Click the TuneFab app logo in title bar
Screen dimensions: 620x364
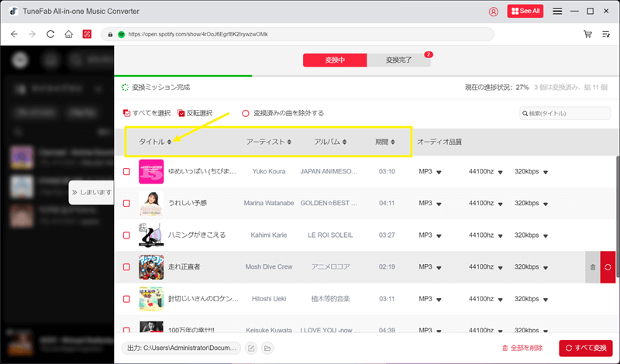(x=14, y=11)
